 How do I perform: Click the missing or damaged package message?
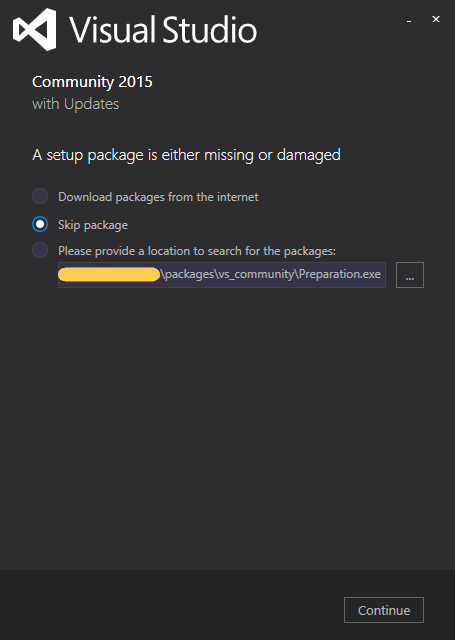click(x=186, y=156)
